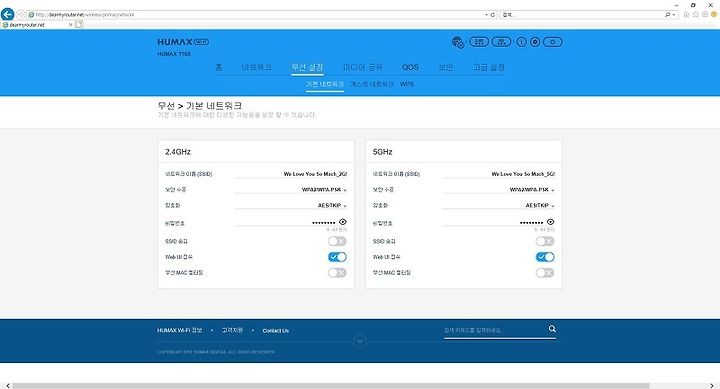The image size is (720, 389).
Task: Click the browser back arrow button
Action: point(7,14)
